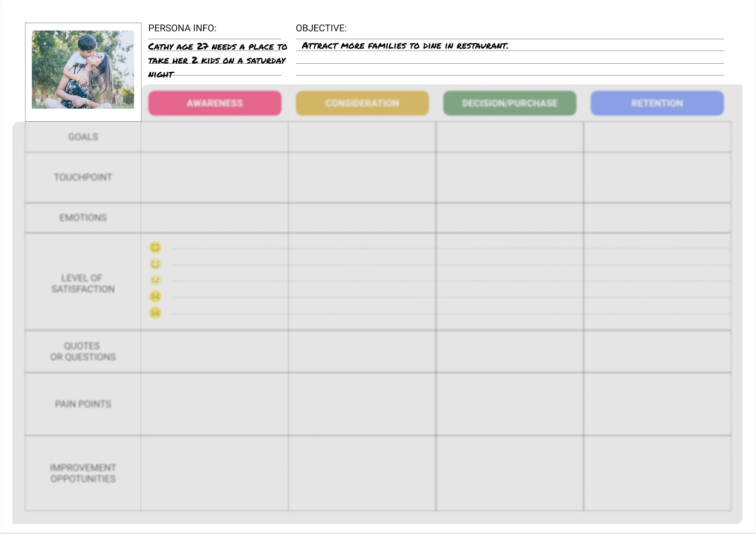Click the green DECISION/PURCHASE stage header

point(509,103)
